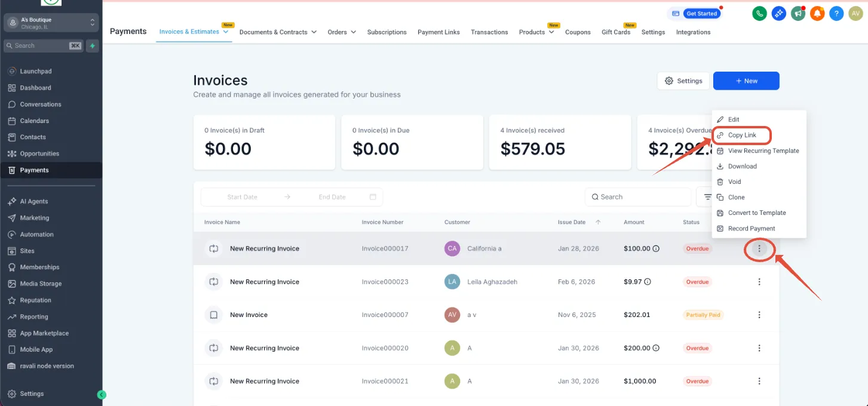
Task: Open A's Boutique account switcher
Action: pos(51,23)
